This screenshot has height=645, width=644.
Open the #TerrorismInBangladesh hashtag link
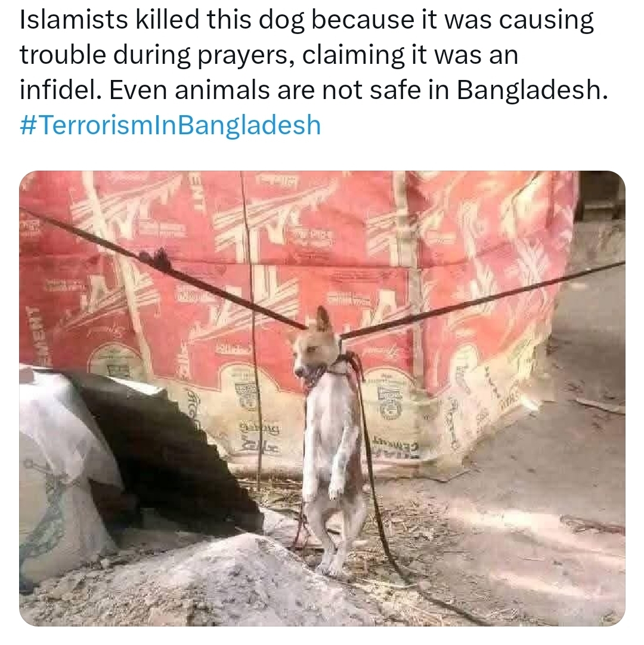[170, 125]
